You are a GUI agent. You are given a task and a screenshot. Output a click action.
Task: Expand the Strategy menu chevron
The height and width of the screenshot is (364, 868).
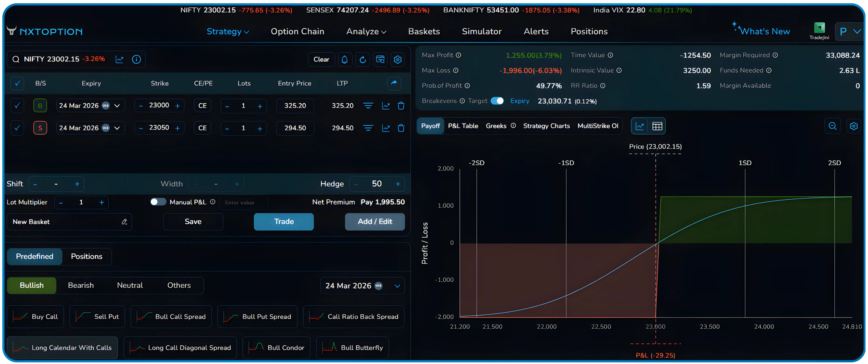click(246, 31)
